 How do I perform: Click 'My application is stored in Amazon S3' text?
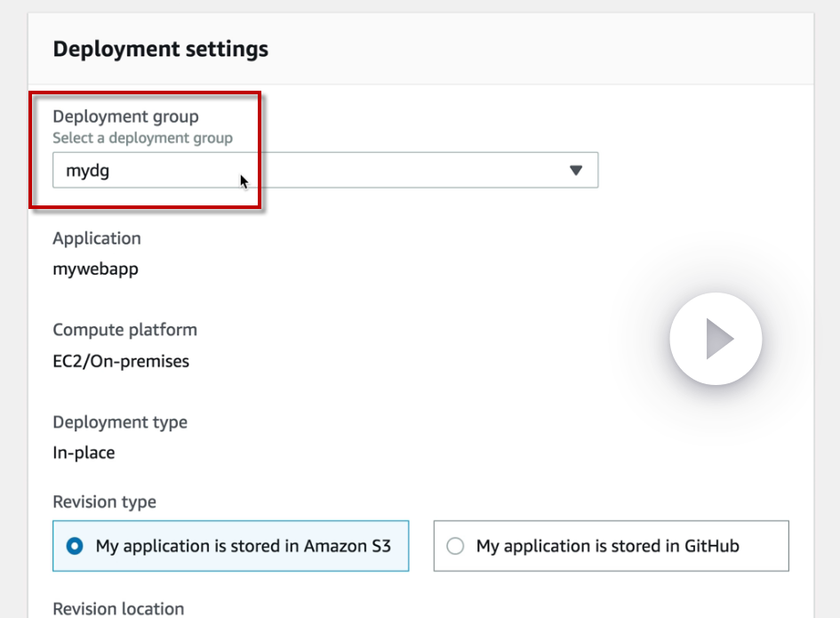pyautogui.click(x=243, y=546)
